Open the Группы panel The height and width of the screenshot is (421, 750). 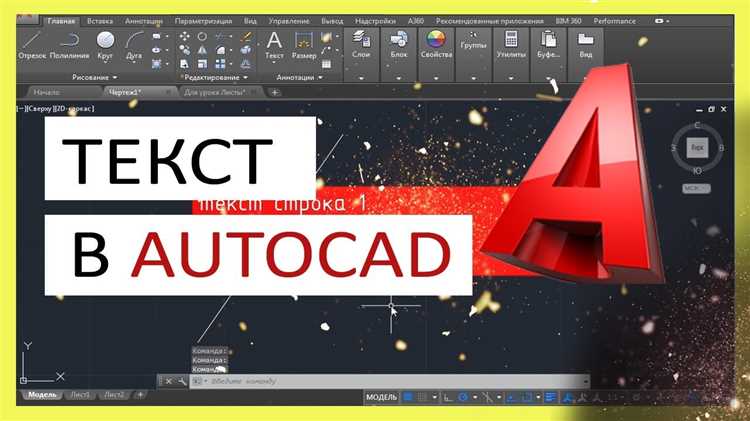coord(473,42)
